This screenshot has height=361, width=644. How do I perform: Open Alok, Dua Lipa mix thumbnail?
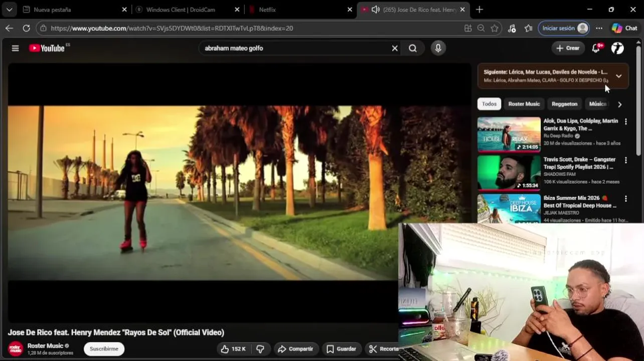509,134
